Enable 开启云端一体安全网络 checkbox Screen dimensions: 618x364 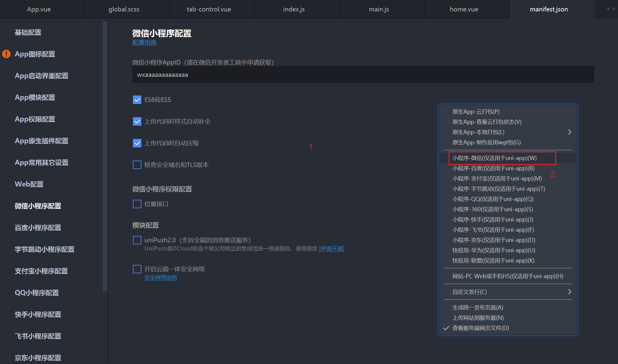pos(137,269)
